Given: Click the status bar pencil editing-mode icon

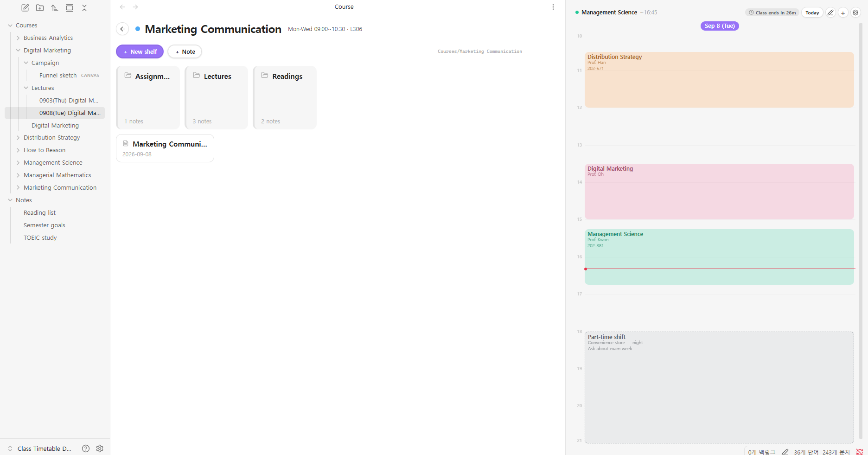Looking at the screenshot, I should coord(785,452).
